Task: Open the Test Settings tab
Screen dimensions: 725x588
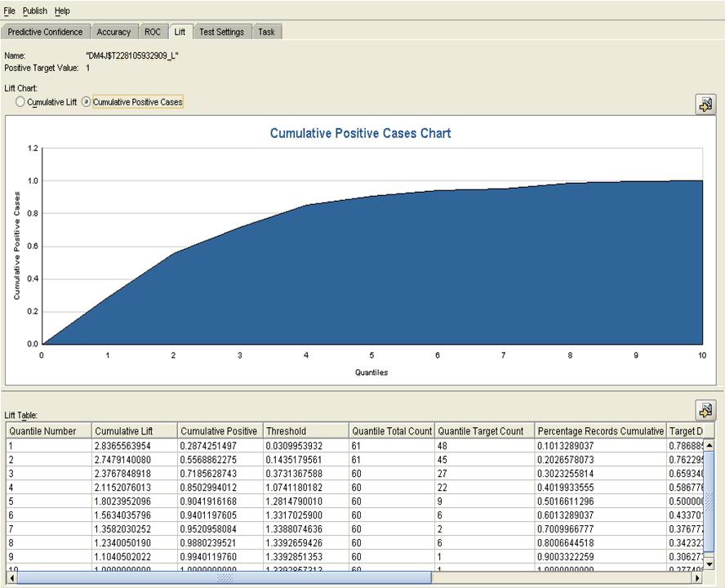Action: pos(221,32)
